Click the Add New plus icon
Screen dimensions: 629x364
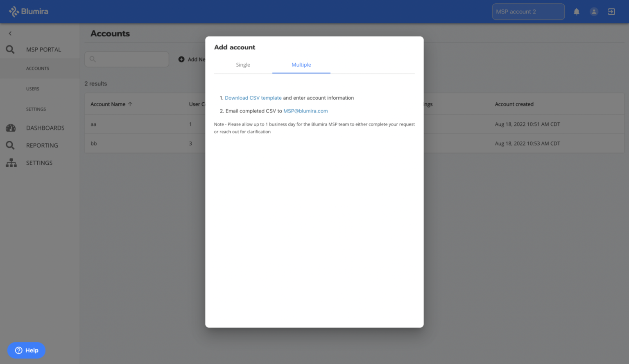pyautogui.click(x=181, y=59)
